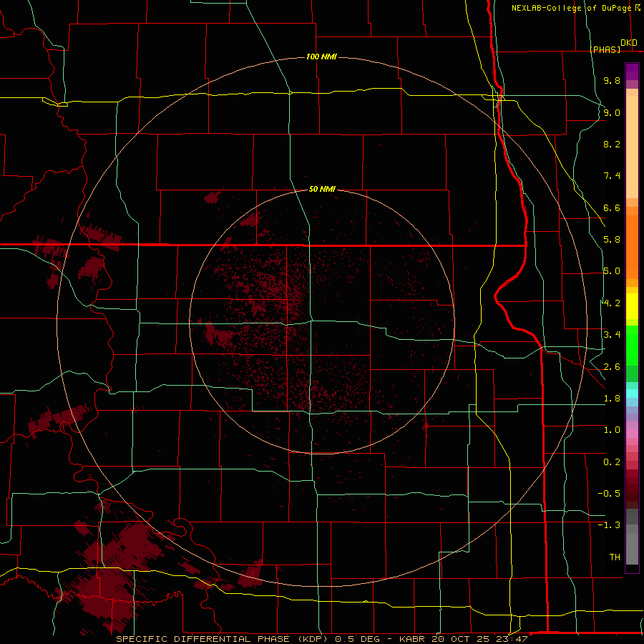Click the 3.4 value on the color scale
Viewport: 644px width, 644px height.
(612, 335)
